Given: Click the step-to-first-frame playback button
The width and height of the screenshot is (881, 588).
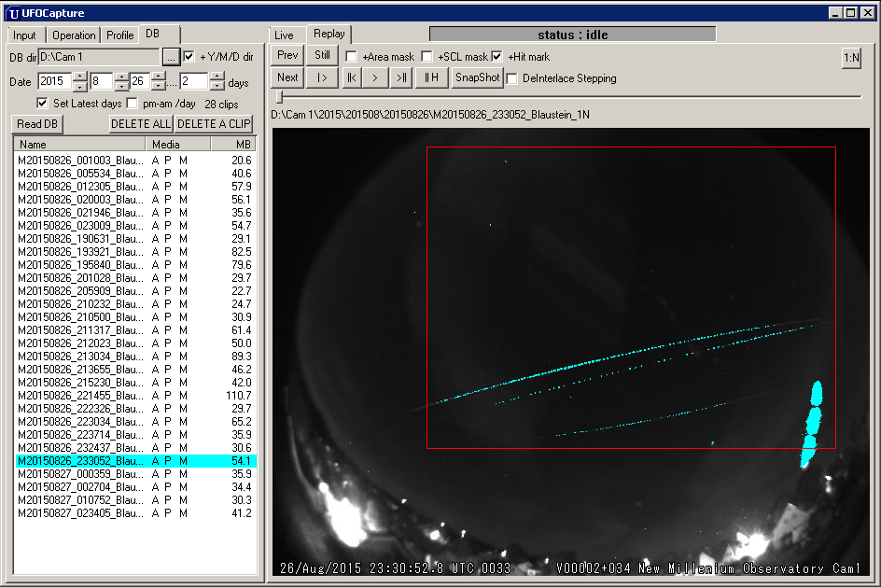Looking at the screenshot, I should tap(351, 77).
